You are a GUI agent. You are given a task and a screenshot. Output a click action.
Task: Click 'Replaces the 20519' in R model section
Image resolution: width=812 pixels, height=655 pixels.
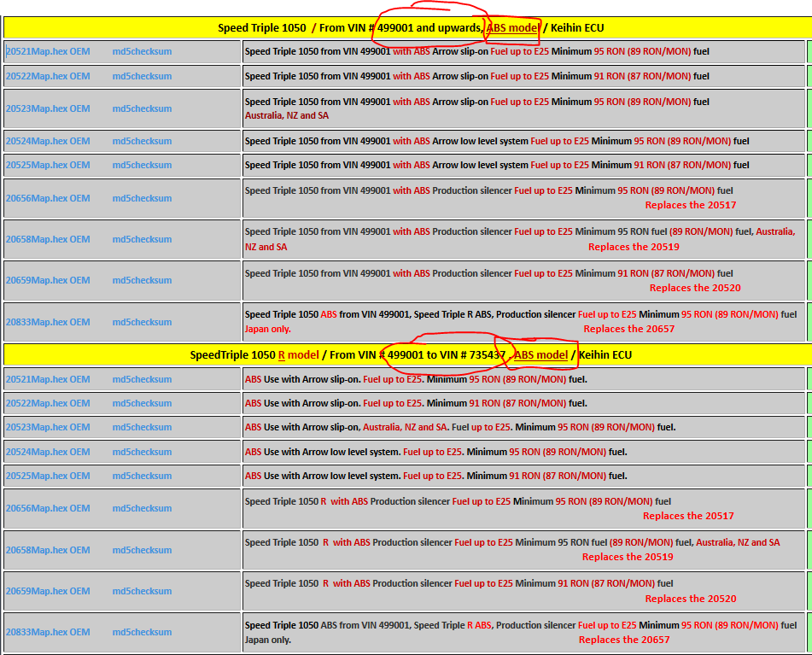click(x=628, y=557)
